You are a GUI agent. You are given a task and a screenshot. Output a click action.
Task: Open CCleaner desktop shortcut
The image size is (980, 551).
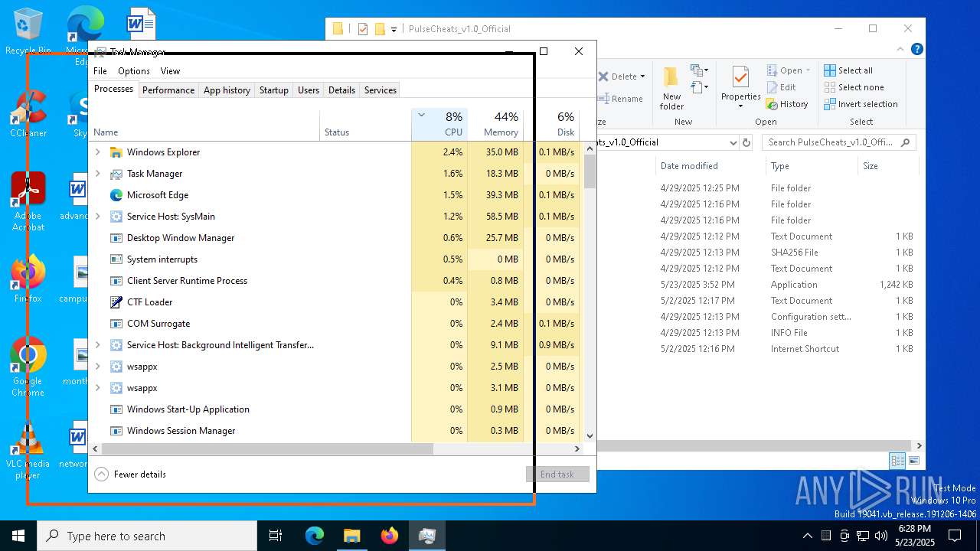(28, 113)
